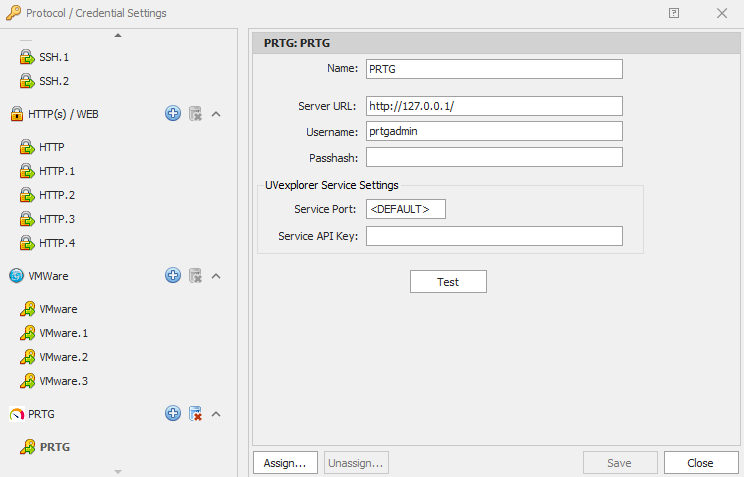Click the HTTP.4 lock icon
Image resolution: width=744 pixels, height=477 pixels.
27,243
